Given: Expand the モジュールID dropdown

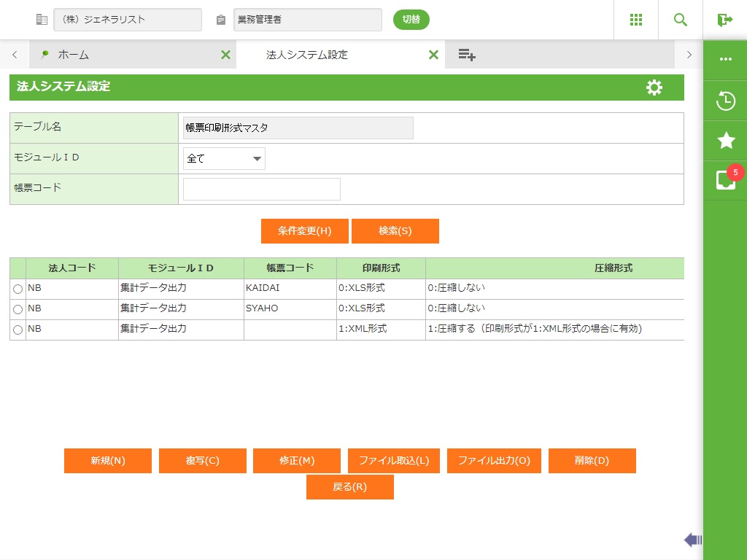Looking at the screenshot, I should pyautogui.click(x=224, y=158).
